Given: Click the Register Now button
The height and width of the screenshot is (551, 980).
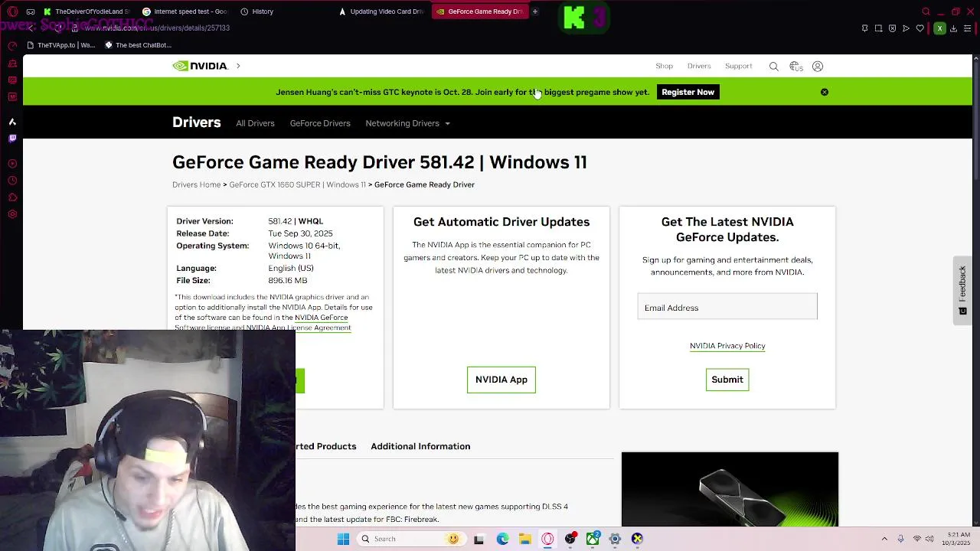Looking at the screenshot, I should [x=688, y=92].
